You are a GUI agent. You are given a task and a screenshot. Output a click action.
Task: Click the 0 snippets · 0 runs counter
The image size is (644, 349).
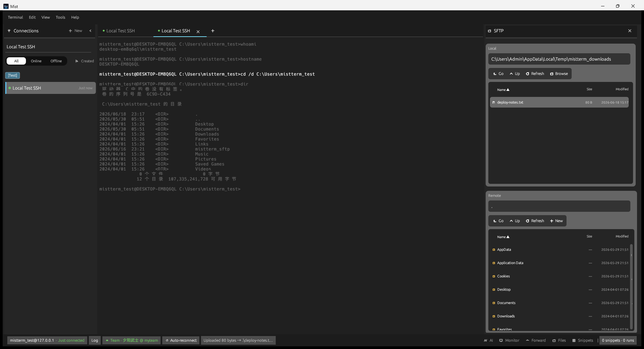[618, 340]
